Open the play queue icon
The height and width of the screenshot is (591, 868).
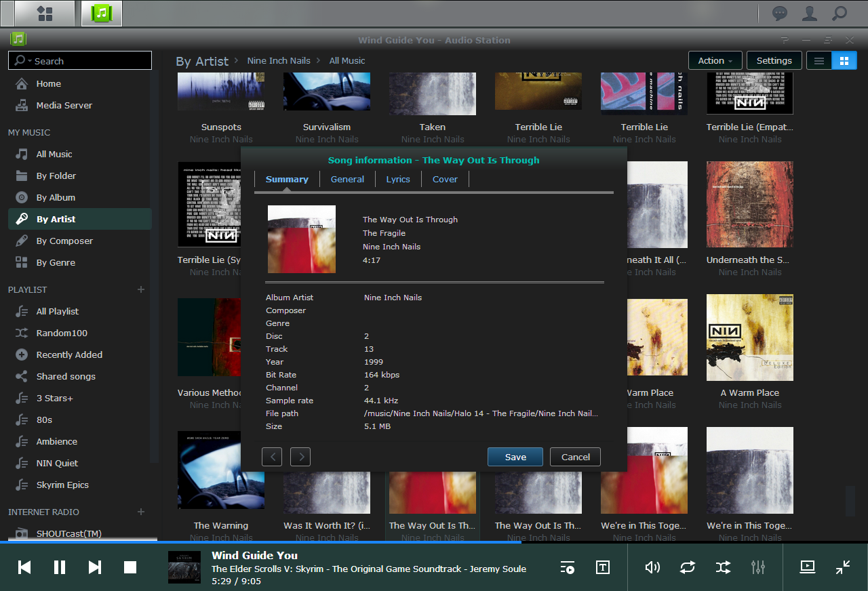(568, 567)
